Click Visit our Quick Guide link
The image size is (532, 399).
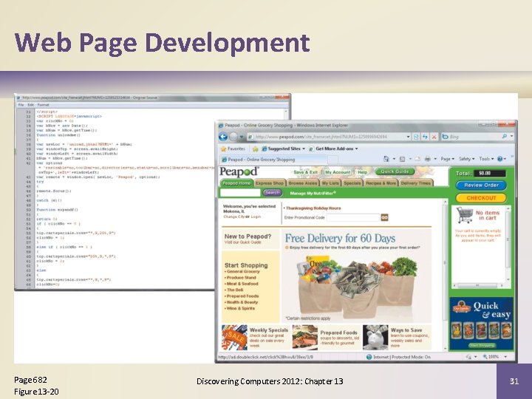click(243, 242)
